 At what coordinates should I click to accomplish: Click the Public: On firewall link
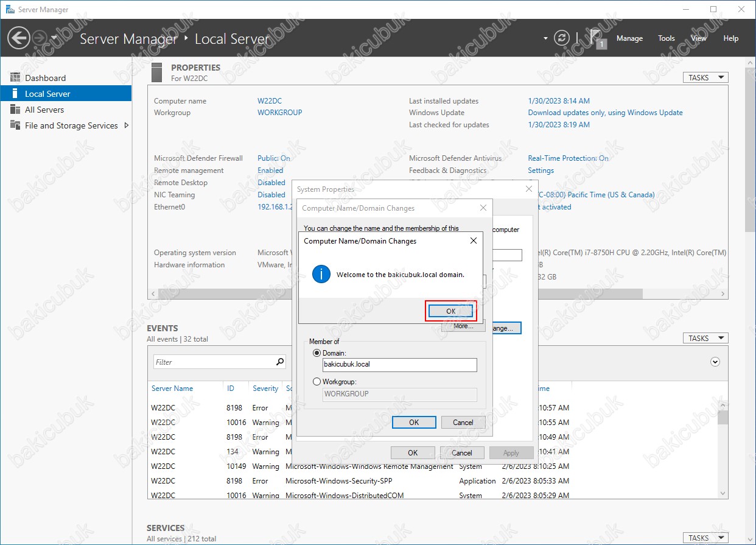[x=274, y=158]
